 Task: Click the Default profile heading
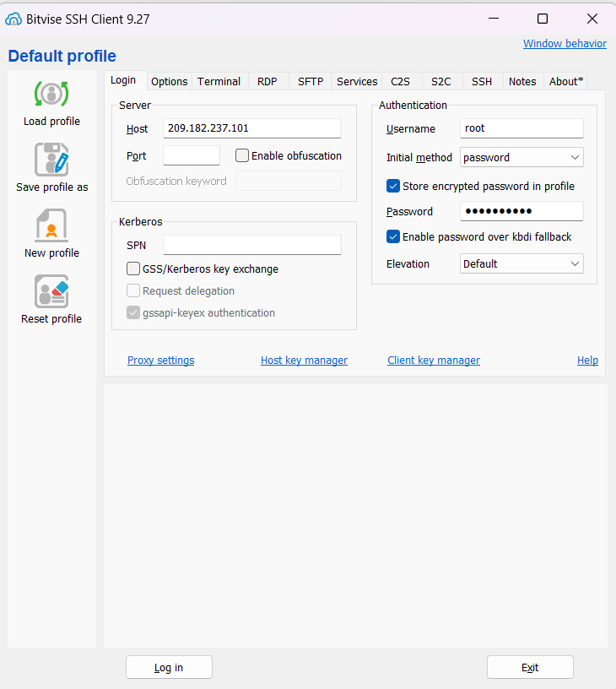62,56
